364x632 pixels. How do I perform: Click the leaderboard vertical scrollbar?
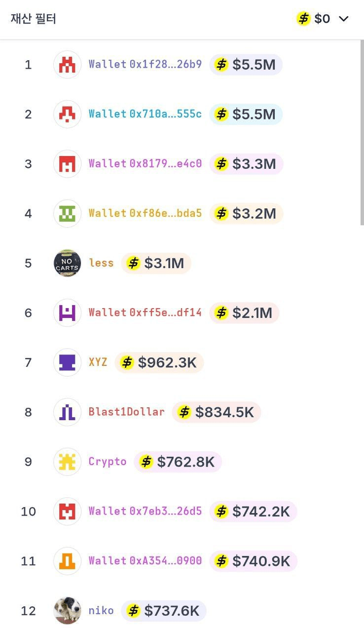point(362,132)
